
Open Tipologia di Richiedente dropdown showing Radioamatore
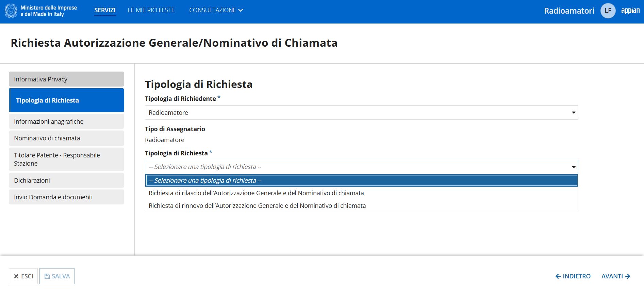(x=361, y=112)
